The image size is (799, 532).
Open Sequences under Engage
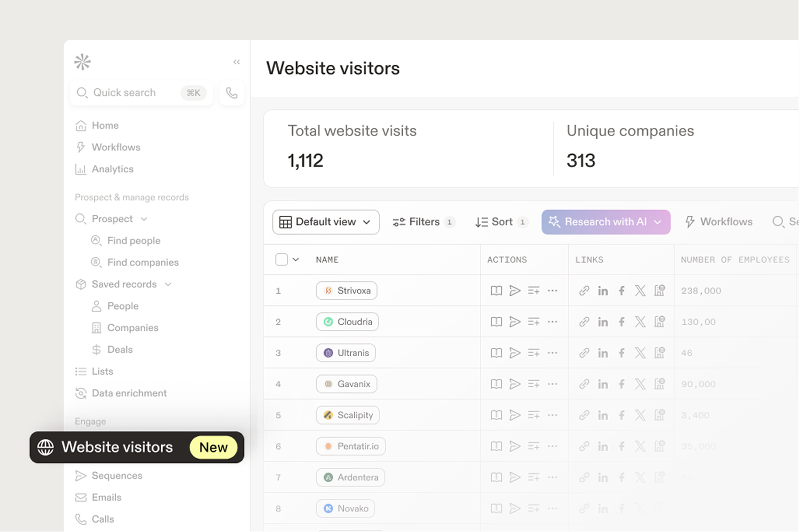click(x=117, y=475)
